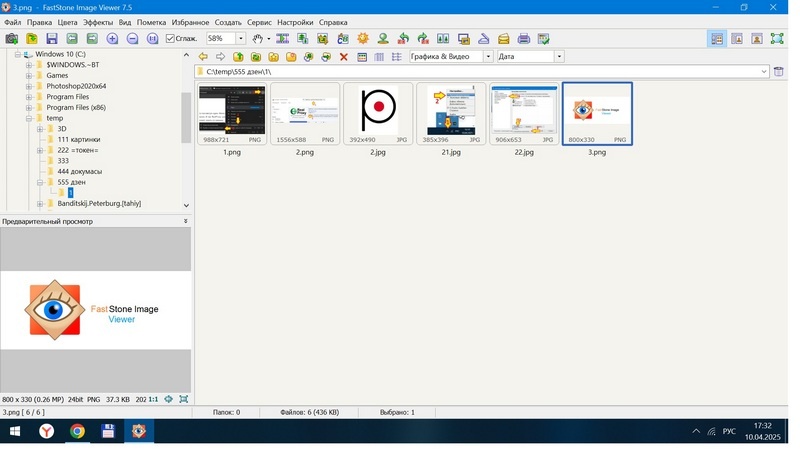The width and height of the screenshot is (800, 465).
Task: Open the Файл menu
Action: click(x=13, y=22)
